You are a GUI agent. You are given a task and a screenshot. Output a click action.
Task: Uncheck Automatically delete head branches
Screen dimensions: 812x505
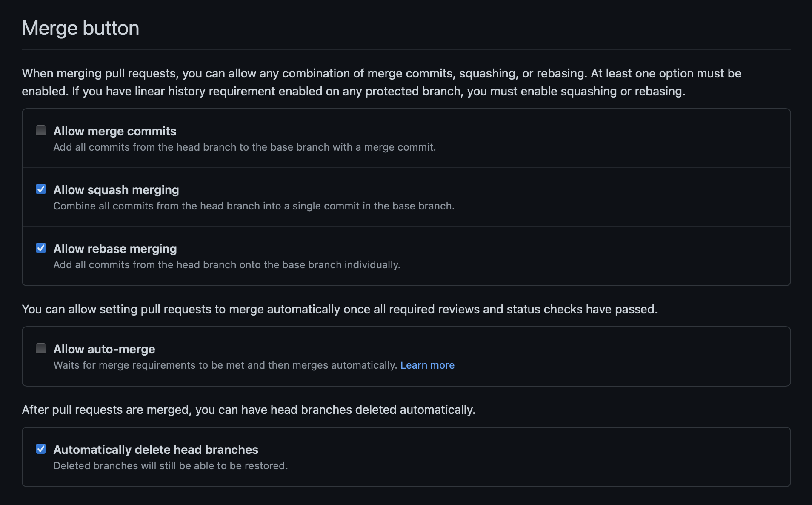41,448
